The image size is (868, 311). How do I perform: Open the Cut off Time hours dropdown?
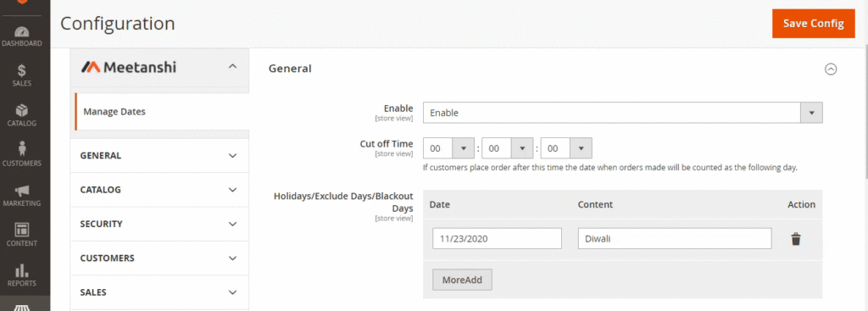tap(448, 148)
